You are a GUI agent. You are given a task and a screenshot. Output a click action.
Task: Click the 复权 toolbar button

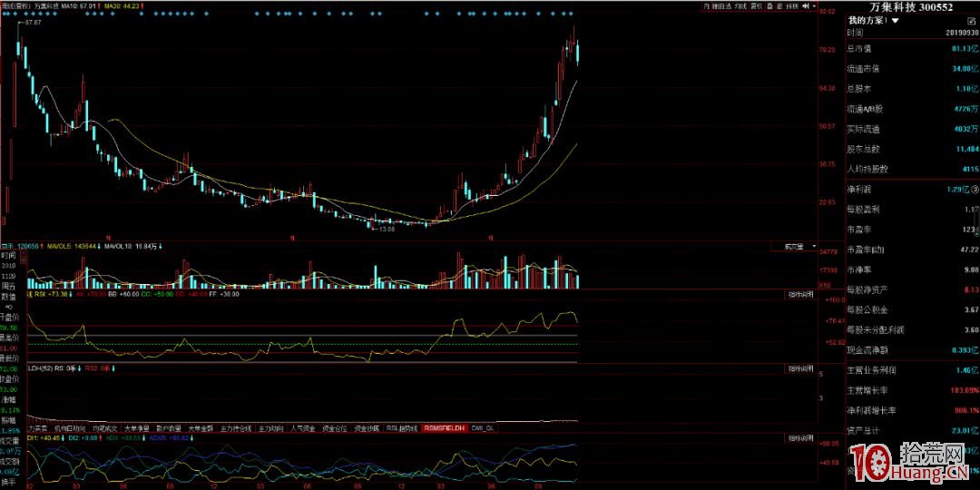[x=756, y=5]
